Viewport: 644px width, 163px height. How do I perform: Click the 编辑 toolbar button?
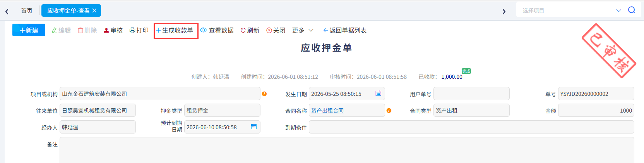(61, 30)
